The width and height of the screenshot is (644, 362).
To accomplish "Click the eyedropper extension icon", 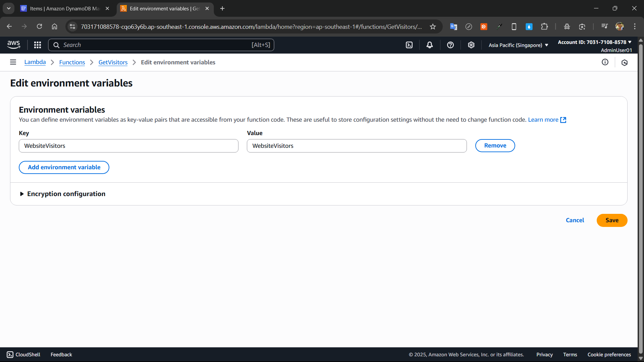I will pyautogui.click(x=499, y=26).
